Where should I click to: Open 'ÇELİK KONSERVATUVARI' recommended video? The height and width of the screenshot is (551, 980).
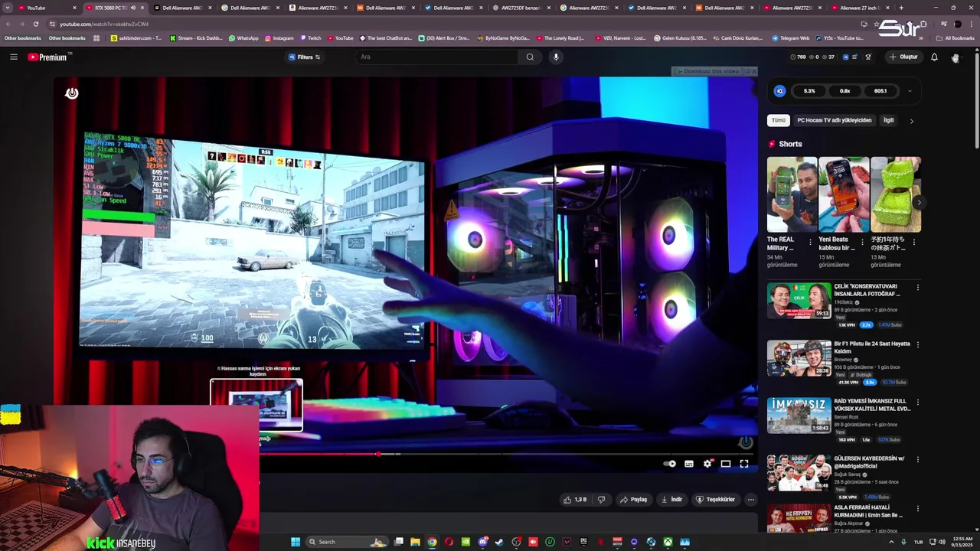click(x=799, y=301)
